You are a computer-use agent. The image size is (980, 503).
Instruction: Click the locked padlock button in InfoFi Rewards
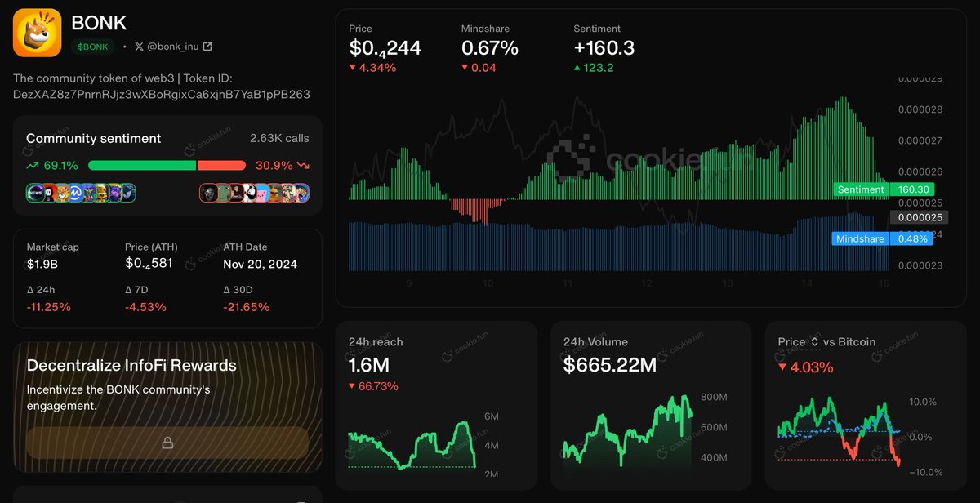[167, 443]
